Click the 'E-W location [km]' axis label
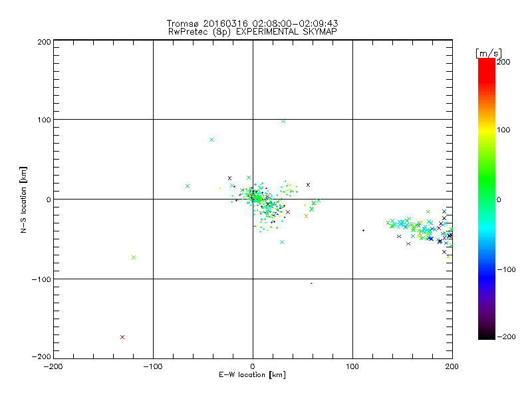The image size is (532, 399). 252,375
